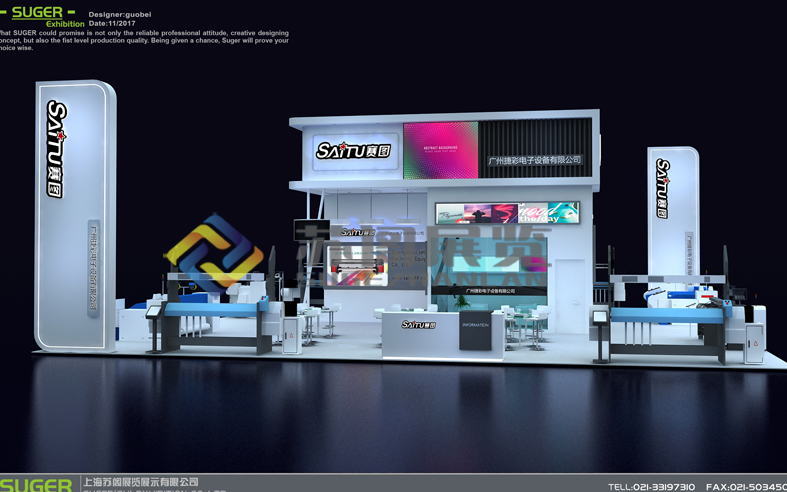Click the pink abstract background panel

(x=440, y=150)
